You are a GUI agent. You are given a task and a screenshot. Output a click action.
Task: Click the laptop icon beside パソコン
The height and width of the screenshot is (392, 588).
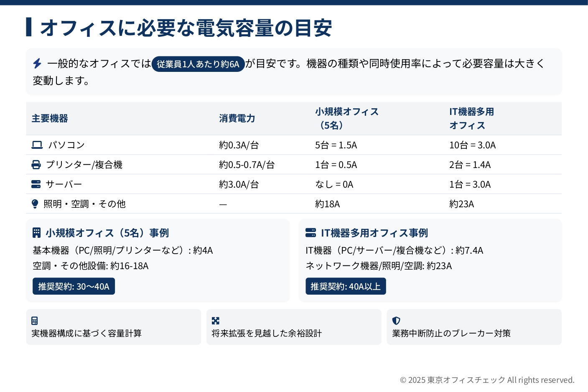click(37, 145)
